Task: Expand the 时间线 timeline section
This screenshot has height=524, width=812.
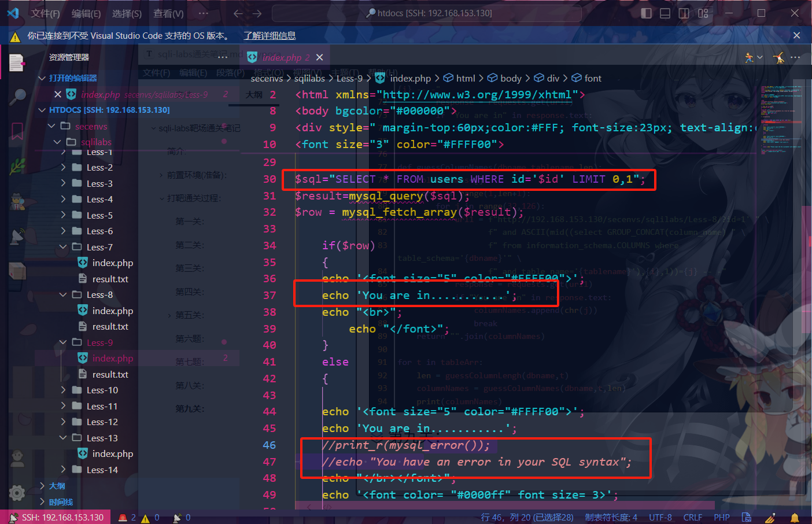Action: coord(61,502)
